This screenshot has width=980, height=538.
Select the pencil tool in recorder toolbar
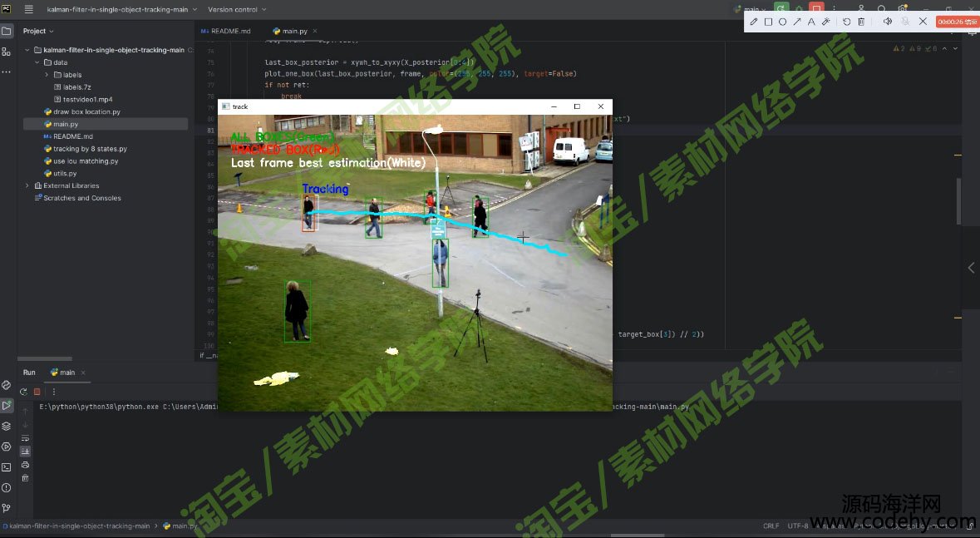point(754,22)
